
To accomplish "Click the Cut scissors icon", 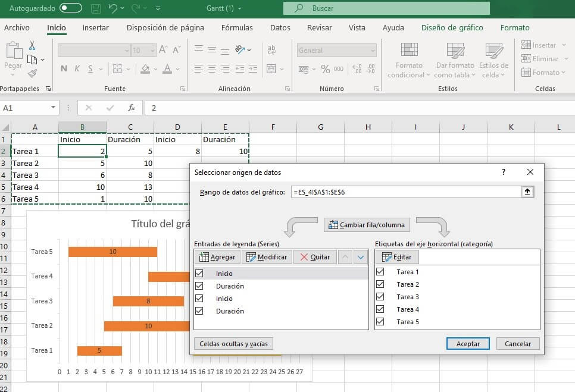I will (32, 45).
